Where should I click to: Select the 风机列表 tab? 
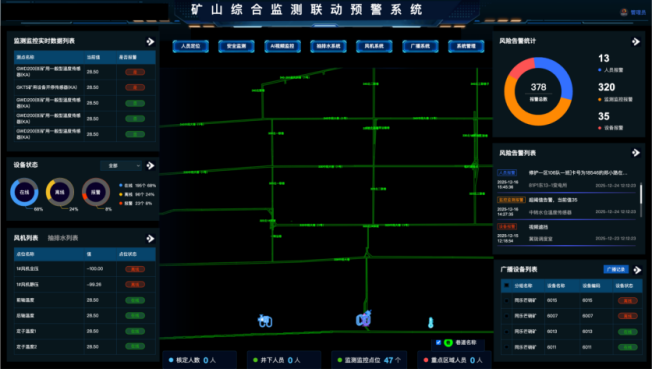(x=26, y=238)
